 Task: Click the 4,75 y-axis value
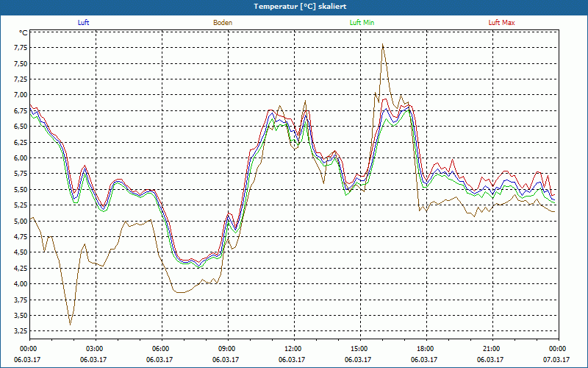coord(21,236)
